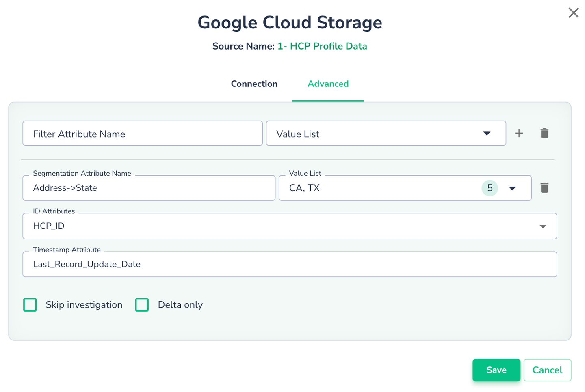Click the 5 count badge in Value List
This screenshot has height=392, width=585.
(x=490, y=188)
